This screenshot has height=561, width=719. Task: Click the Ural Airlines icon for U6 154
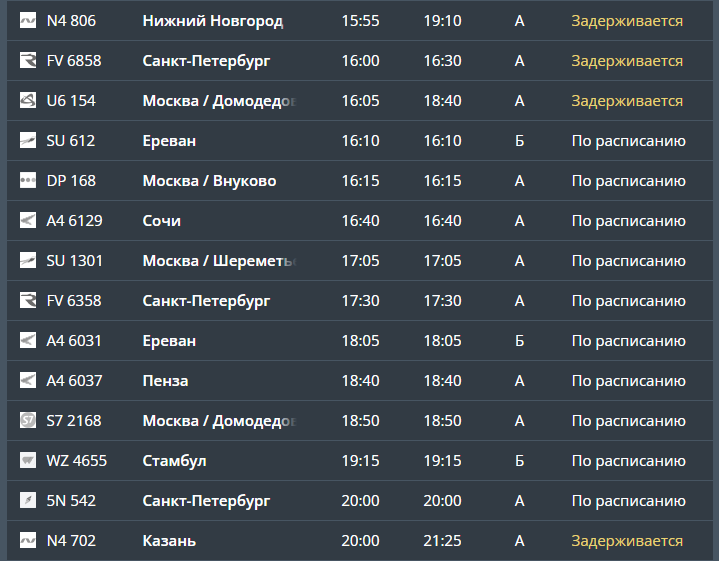[28, 101]
